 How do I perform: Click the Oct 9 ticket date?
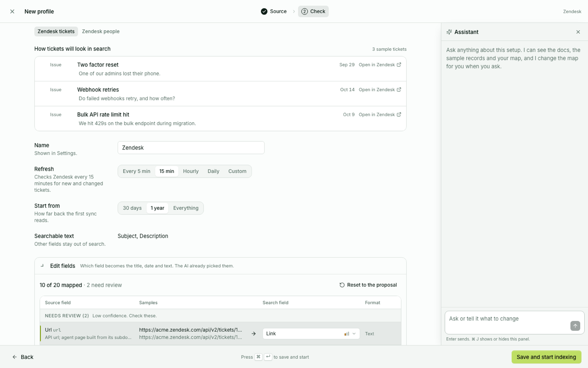[349, 115]
